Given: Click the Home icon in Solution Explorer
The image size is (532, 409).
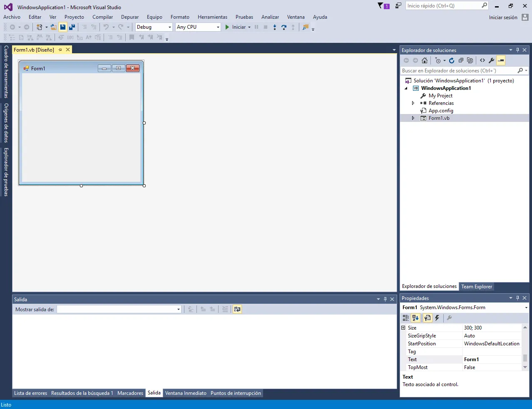Looking at the screenshot, I should 425,60.
